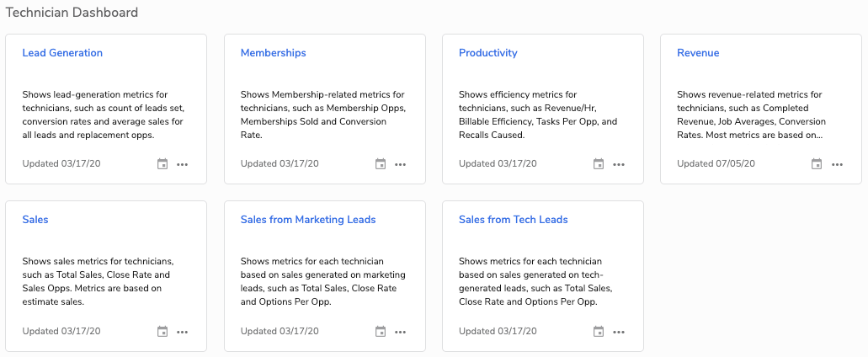The image size is (868, 357).
Task: Open more options on Productivity card
Action: pos(619,164)
